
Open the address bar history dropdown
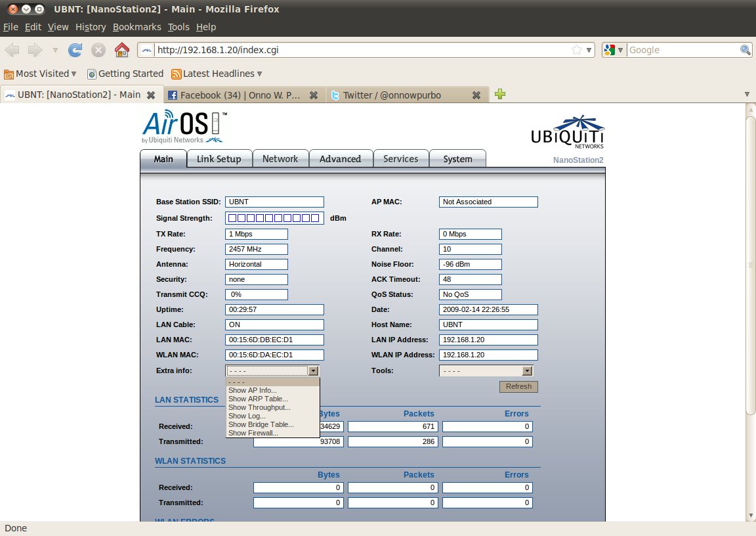(589, 50)
